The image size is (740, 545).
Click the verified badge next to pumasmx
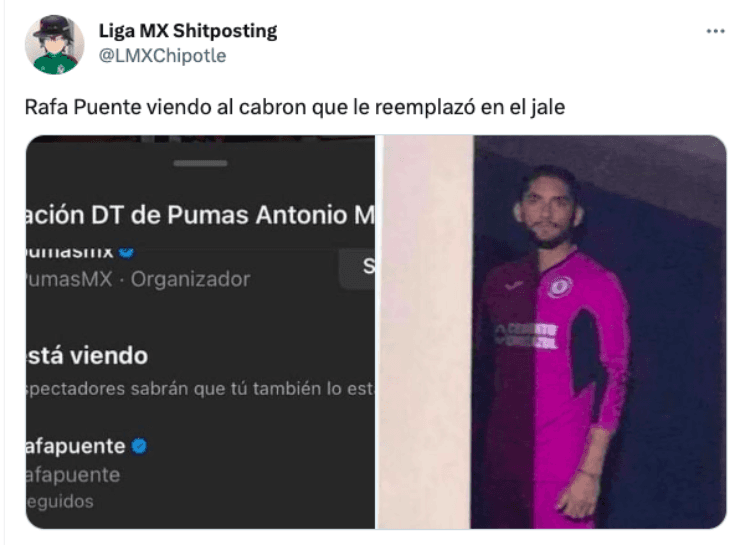[126, 253]
